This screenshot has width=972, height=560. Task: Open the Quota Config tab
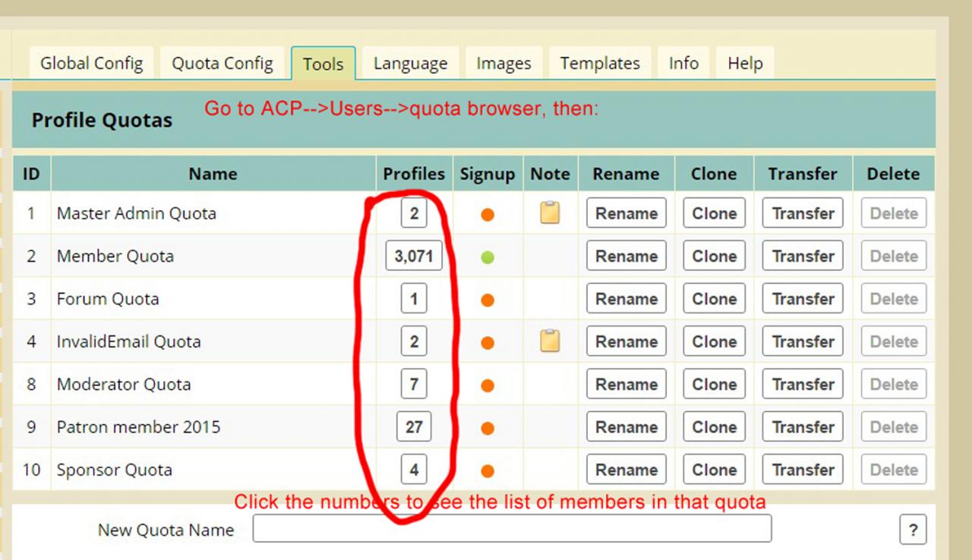pyautogui.click(x=222, y=64)
